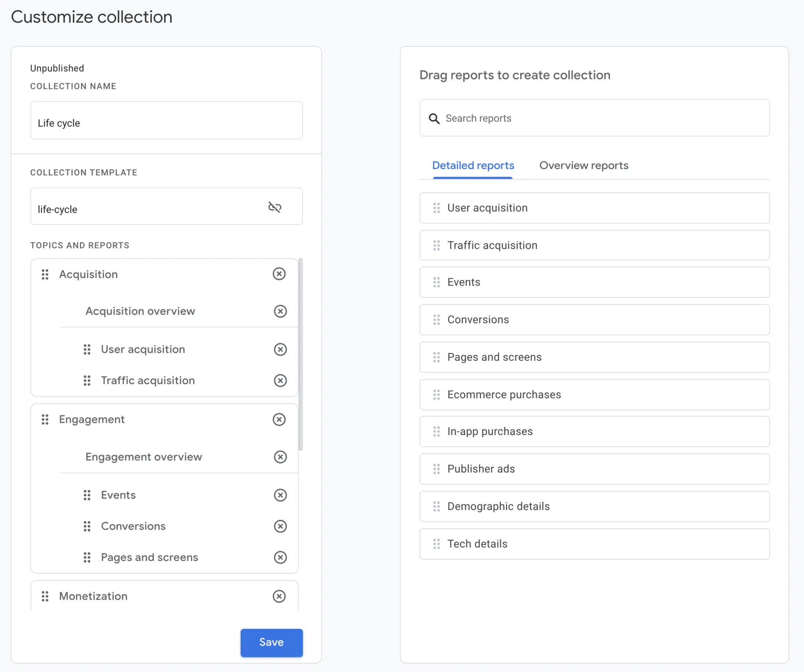Switch to the Overview reports tab

584,166
